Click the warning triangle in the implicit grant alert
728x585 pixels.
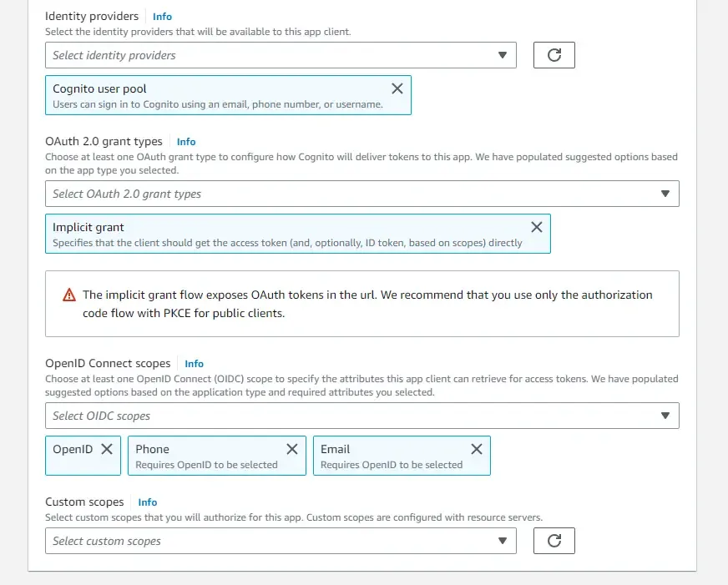click(68, 295)
